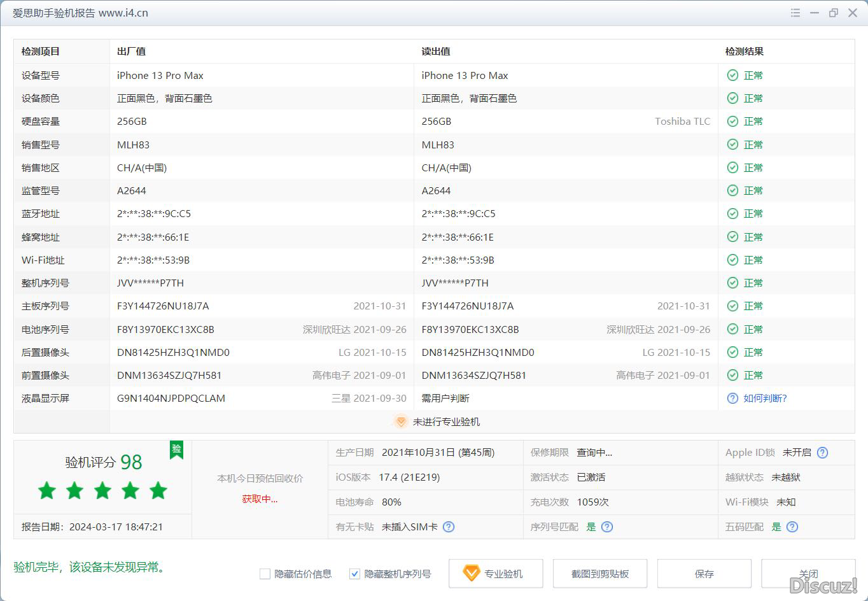Click the factory A2644 regulatory model value
This screenshot has height=601, width=868.
tap(132, 190)
